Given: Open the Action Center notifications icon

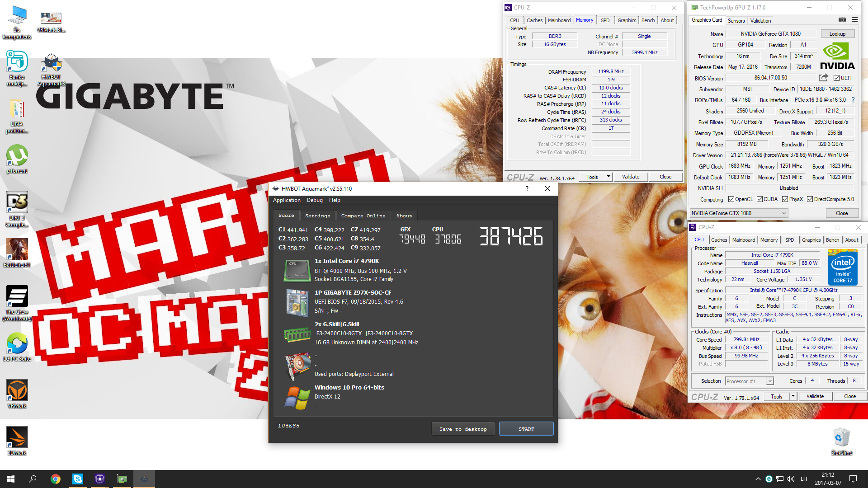Looking at the screenshot, I should click(853, 479).
